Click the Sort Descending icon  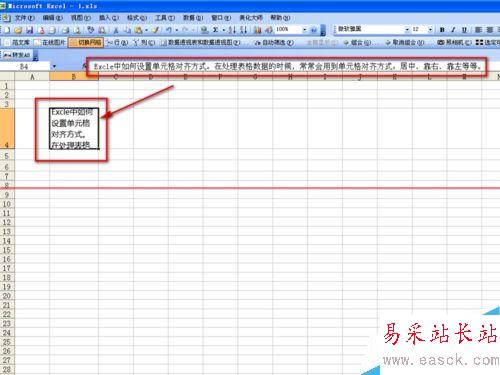(x=244, y=30)
